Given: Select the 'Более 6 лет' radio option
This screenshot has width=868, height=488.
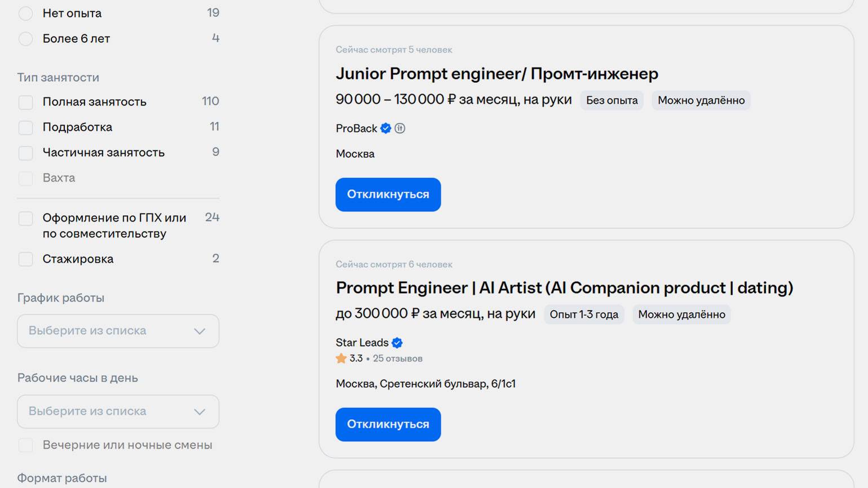Looking at the screenshot, I should click(x=26, y=39).
